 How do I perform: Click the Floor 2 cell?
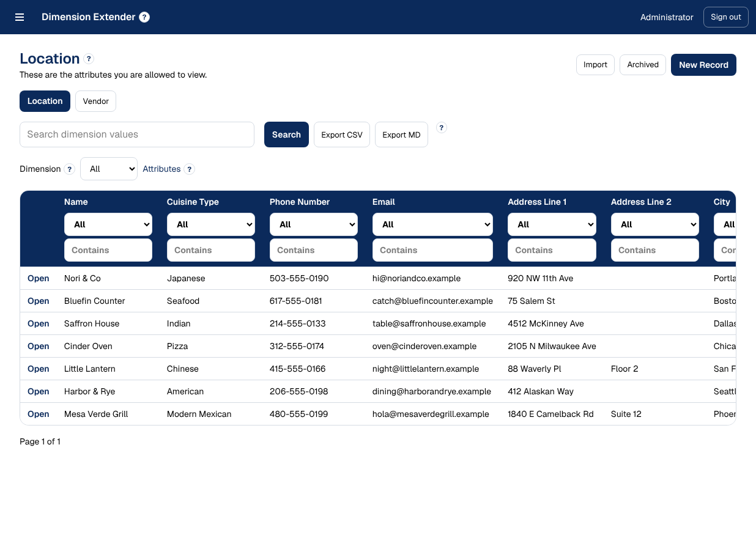[x=624, y=369]
